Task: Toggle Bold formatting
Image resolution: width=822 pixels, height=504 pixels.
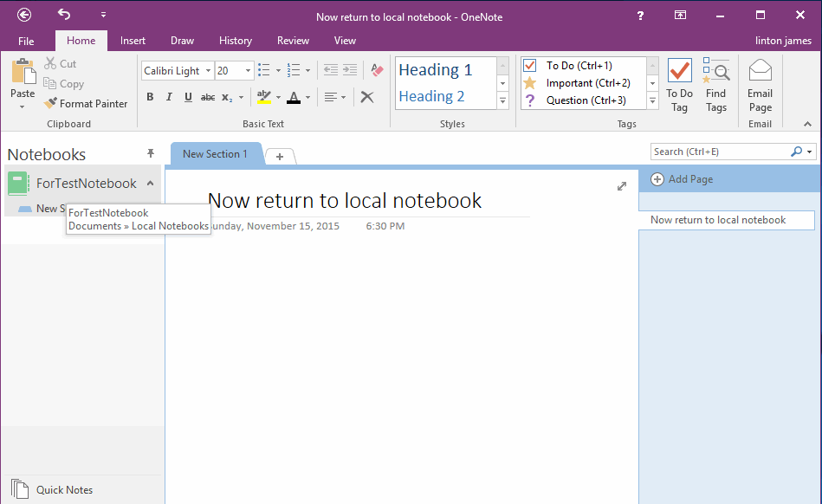Action: point(150,97)
